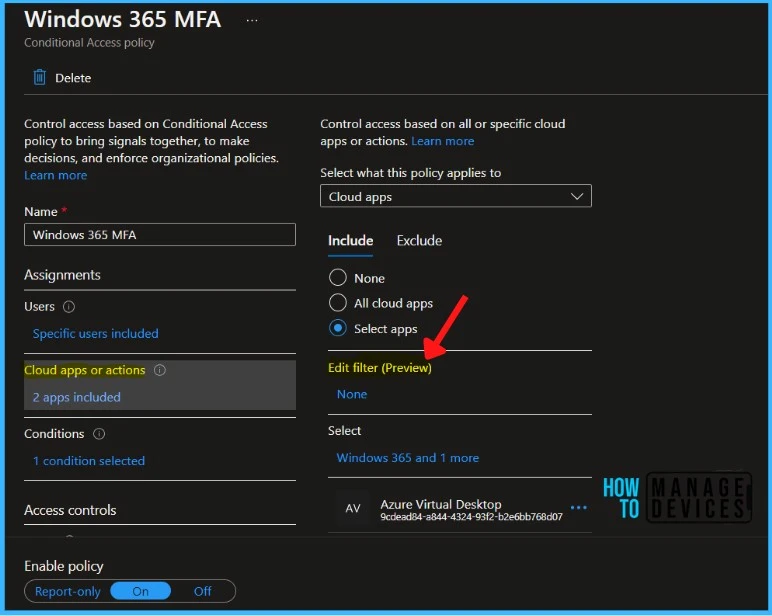
Task: Open the Cloud apps policy dropdown
Action: (x=455, y=196)
